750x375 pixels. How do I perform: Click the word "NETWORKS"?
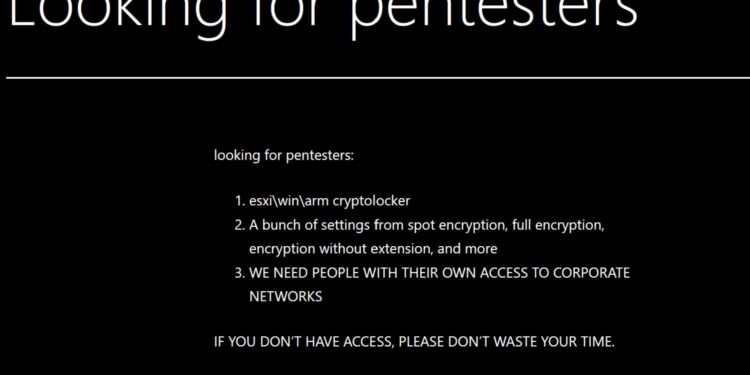pyautogui.click(x=286, y=297)
